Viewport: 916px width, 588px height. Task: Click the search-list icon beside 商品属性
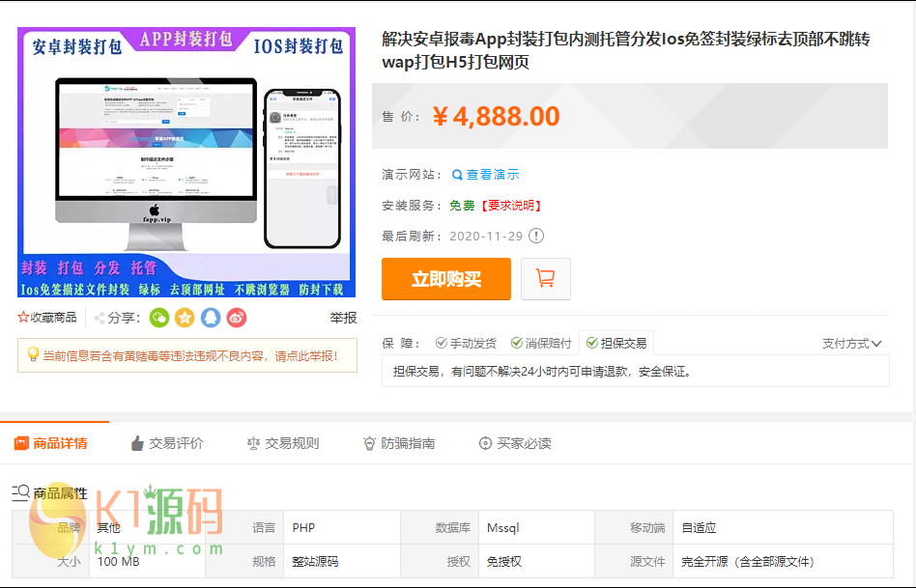[x=20, y=492]
